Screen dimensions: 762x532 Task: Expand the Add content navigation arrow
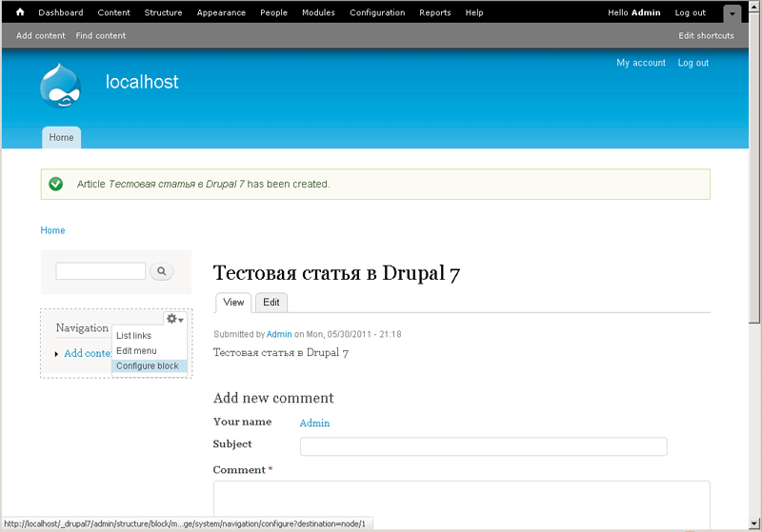pyautogui.click(x=57, y=354)
